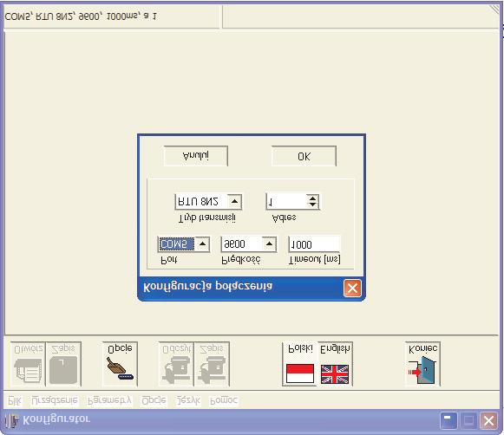The height and width of the screenshot is (435, 504).
Task: Minimize the Konfigurator window
Action: click(448, 420)
